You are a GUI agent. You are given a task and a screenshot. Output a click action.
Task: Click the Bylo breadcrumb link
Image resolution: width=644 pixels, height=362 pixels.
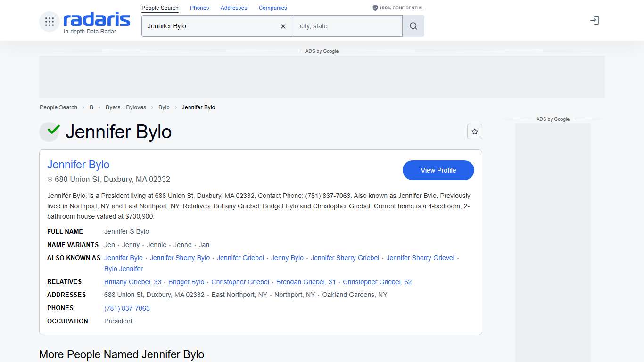pyautogui.click(x=164, y=107)
